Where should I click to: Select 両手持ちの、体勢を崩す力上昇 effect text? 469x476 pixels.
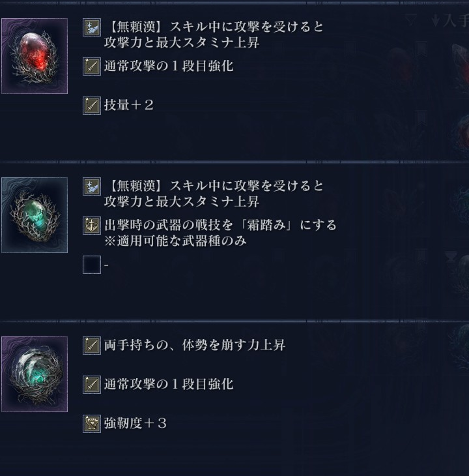click(x=195, y=345)
